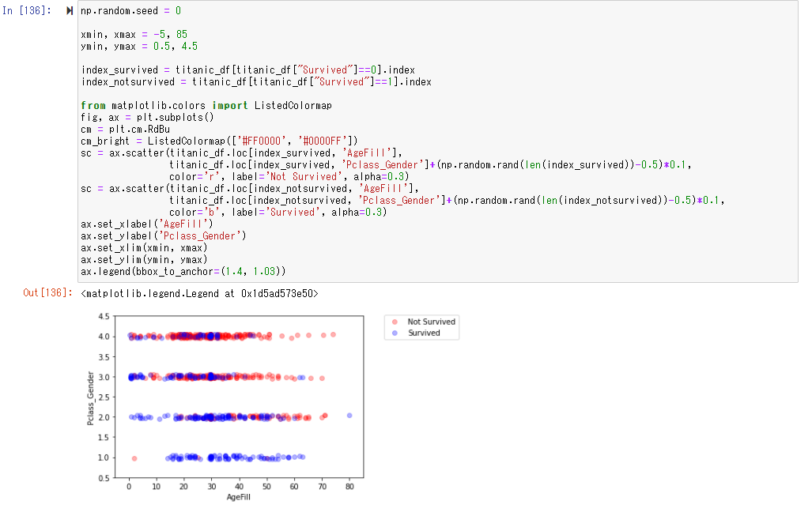Click the Pclass_Gender y-axis label

[91, 398]
